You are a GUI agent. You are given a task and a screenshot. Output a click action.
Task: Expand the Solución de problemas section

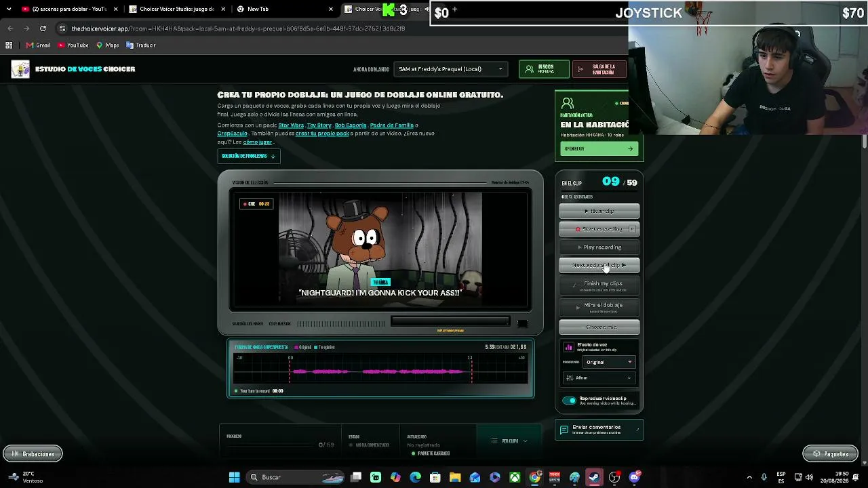248,156
